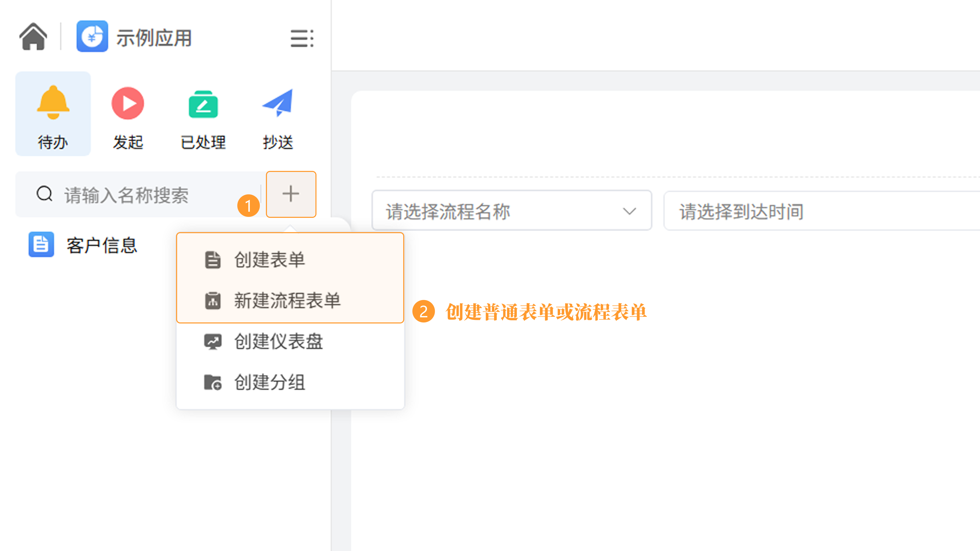Viewport: 980px width, 551px height.
Task: Click the 客户信息 blue document icon
Action: [41, 244]
